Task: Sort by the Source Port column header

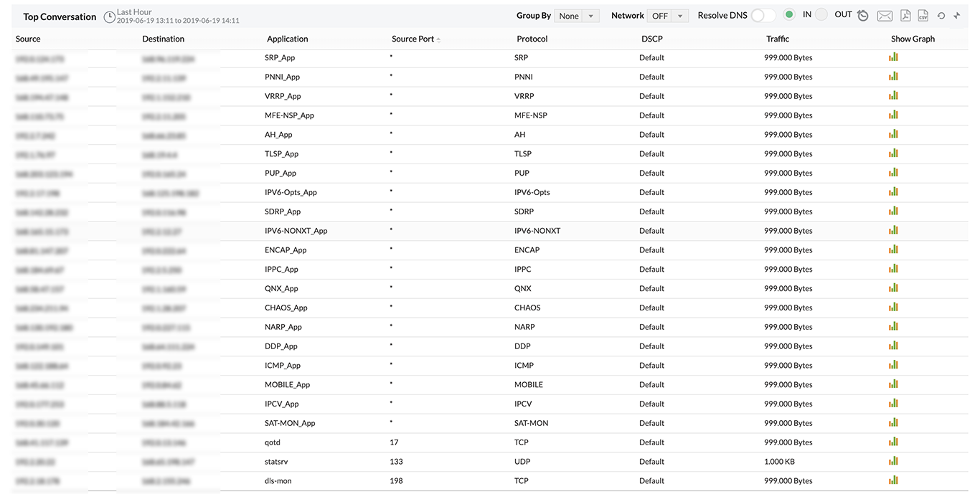Action: coord(413,39)
